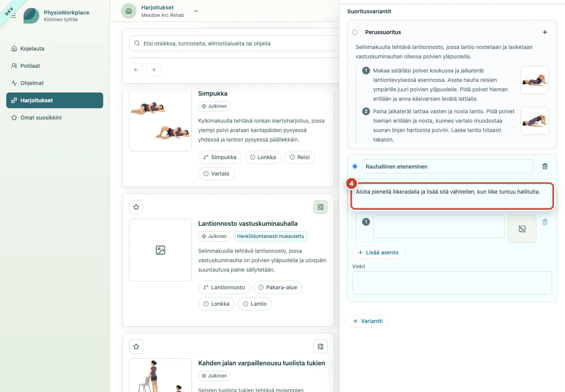Open the Simpukka exercise thumbnail
Screen dimensions: 565x392
pos(160,121)
